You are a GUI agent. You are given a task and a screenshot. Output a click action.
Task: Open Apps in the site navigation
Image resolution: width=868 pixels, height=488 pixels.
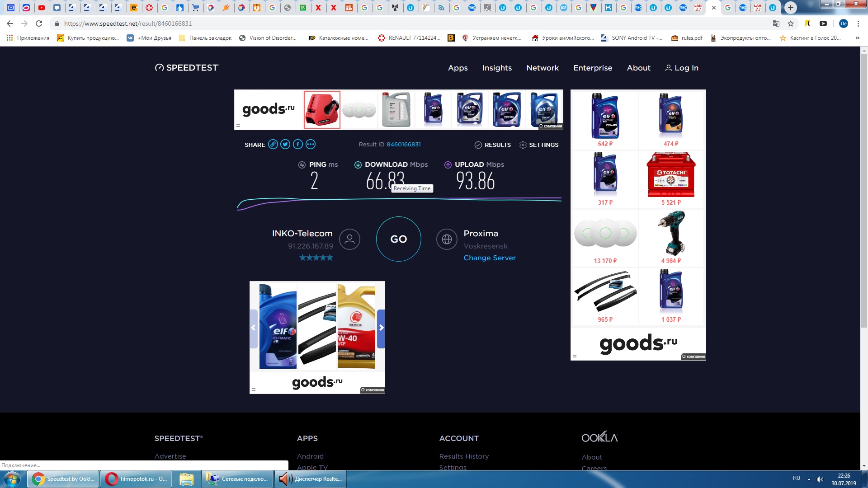coord(458,68)
